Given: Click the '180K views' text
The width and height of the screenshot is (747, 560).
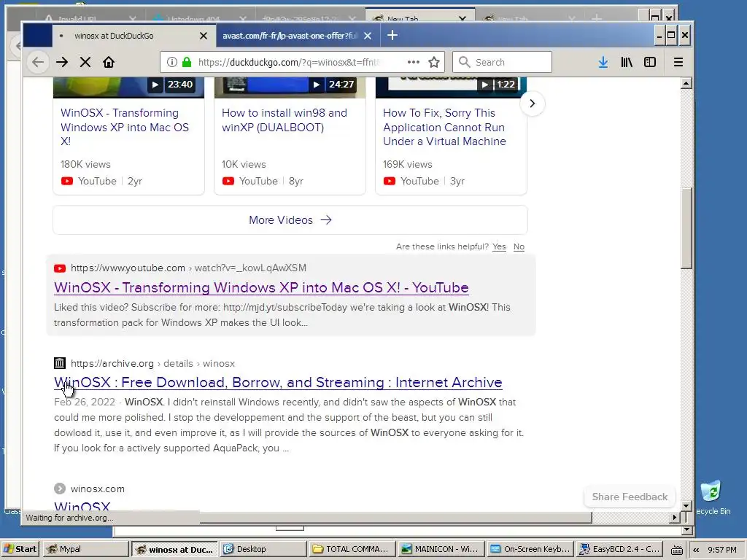Looking at the screenshot, I should pos(85,164).
